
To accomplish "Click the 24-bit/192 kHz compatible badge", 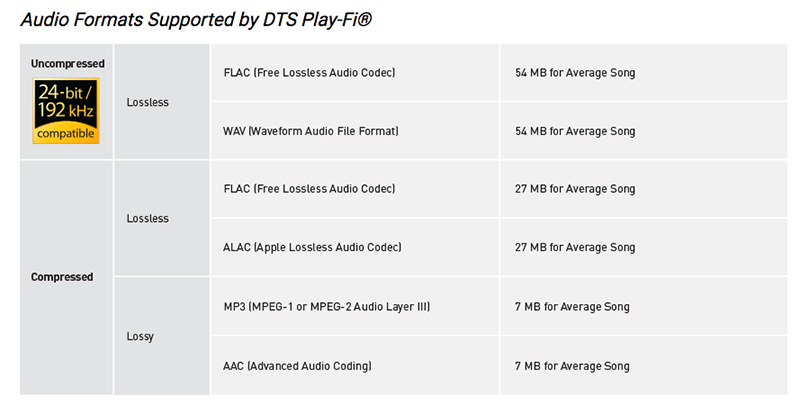I will click(65, 111).
